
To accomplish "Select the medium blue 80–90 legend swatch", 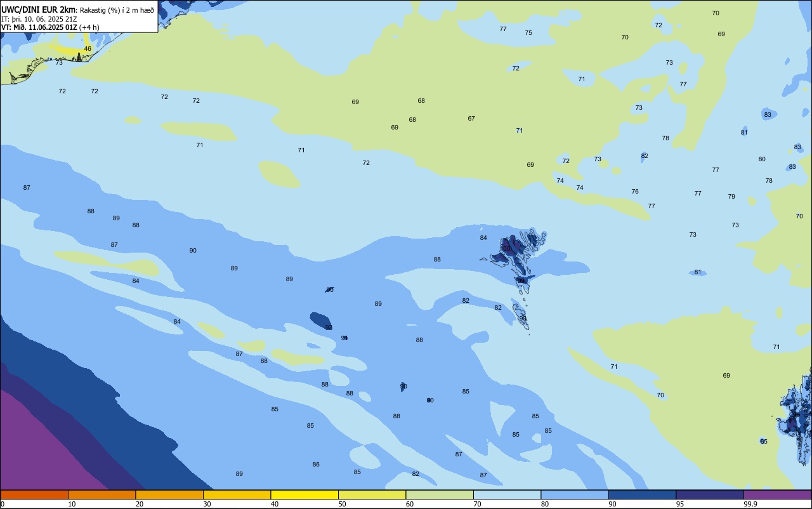I will pyautogui.click(x=575, y=494).
